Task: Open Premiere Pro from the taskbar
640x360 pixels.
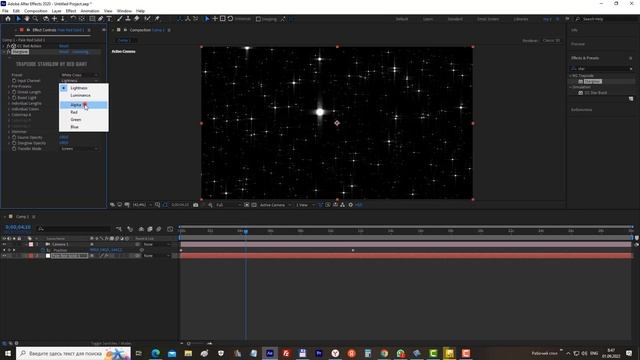Action: point(319,353)
